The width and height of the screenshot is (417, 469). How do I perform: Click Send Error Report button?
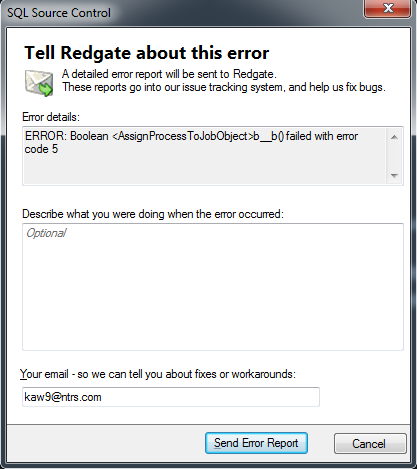tap(256, 443)
